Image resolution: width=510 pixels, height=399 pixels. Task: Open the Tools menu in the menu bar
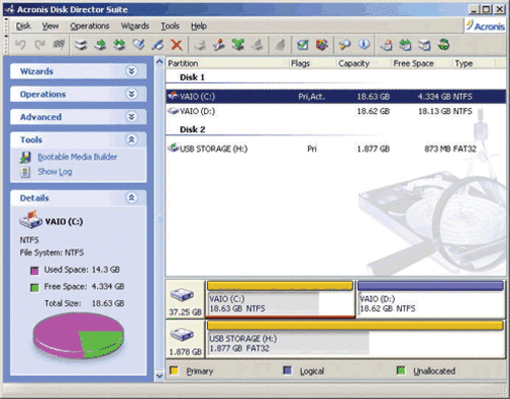click(x=170, y=26)
